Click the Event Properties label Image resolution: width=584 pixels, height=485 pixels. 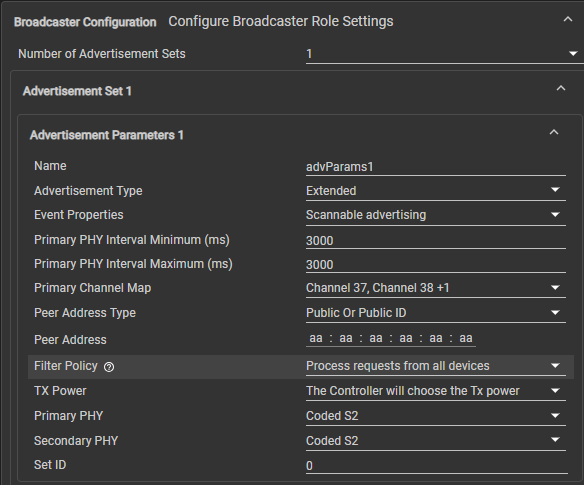coord(79,215)
